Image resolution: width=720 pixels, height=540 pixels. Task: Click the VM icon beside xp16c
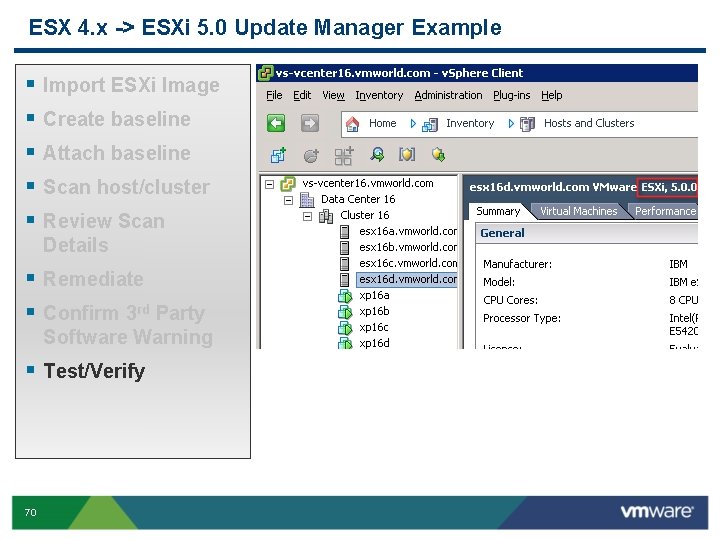(x=345, y=328)
